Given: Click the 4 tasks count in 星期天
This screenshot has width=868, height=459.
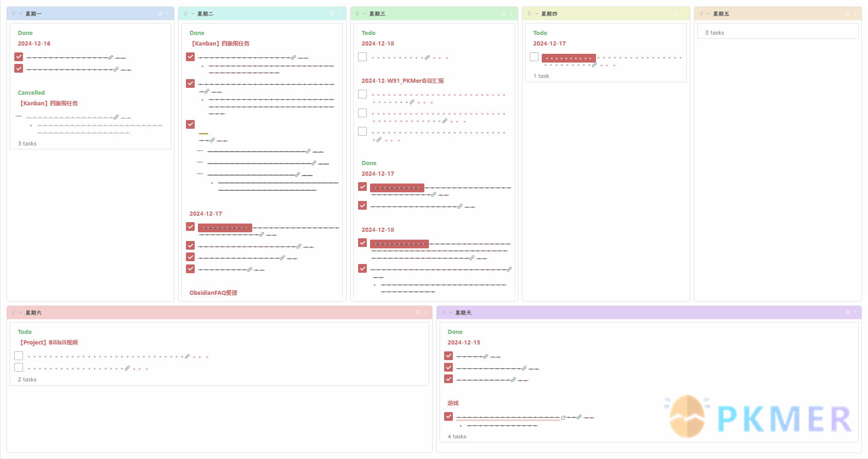Looking at the screenshot, I should [457, 436].
